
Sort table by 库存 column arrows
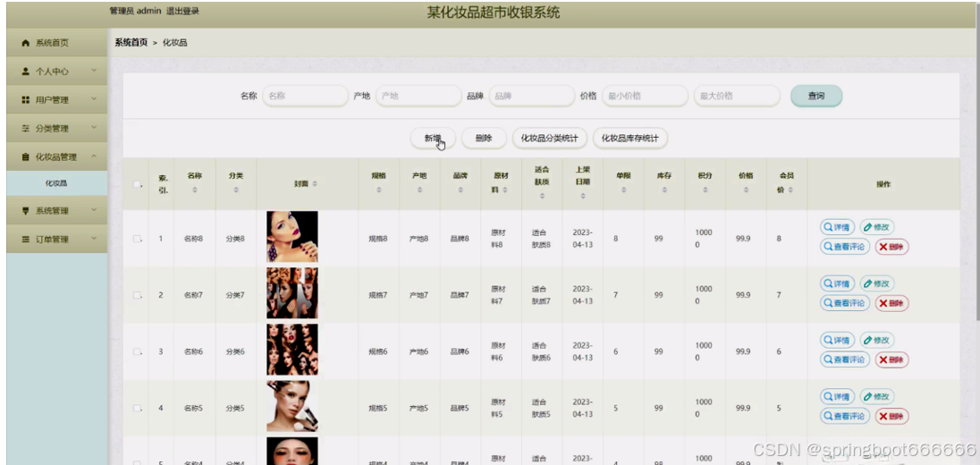coord(663,190)
